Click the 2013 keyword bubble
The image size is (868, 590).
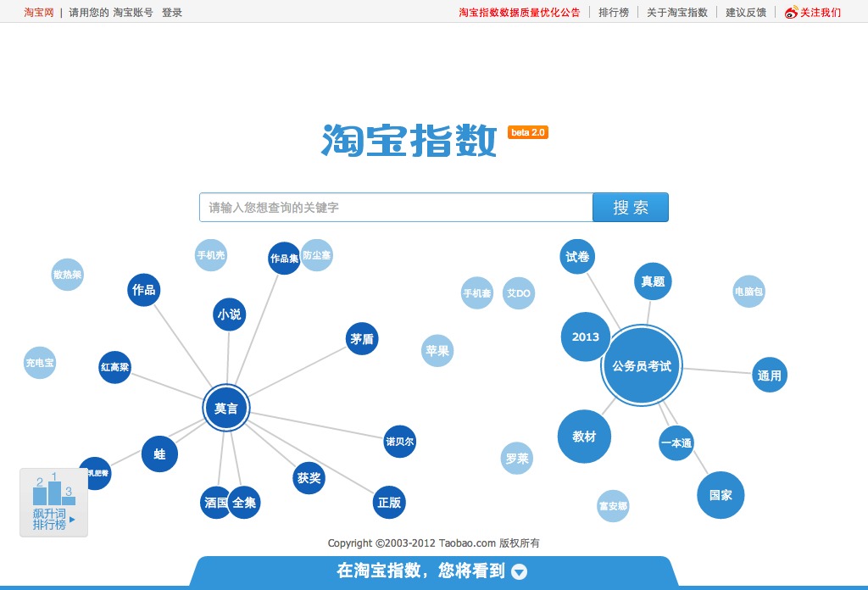click(585, 337)
